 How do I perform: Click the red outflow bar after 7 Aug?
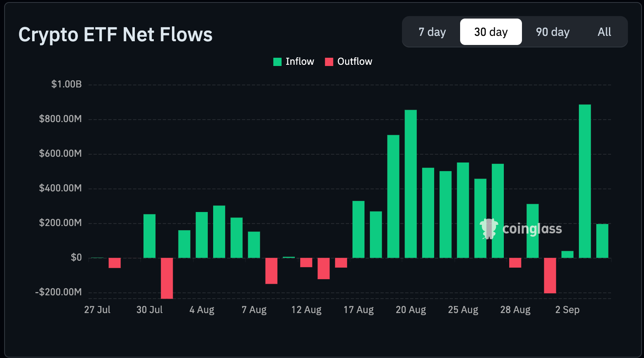[x=271, y=271]
